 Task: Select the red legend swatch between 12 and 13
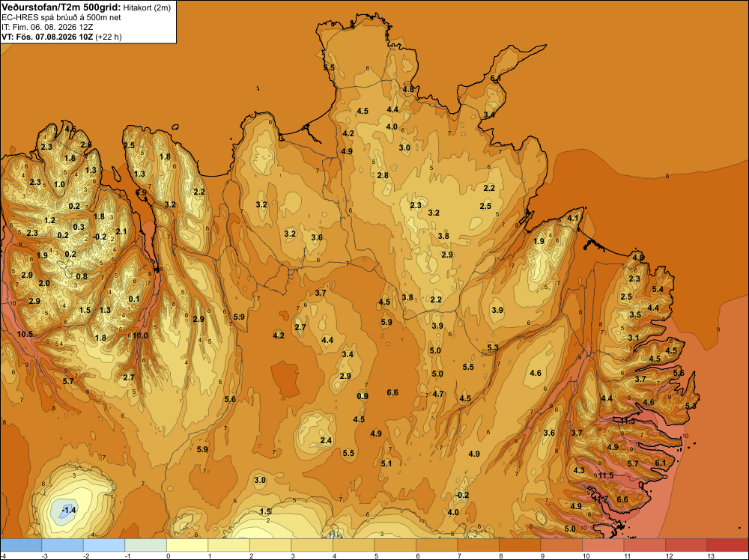coord(686,545)
